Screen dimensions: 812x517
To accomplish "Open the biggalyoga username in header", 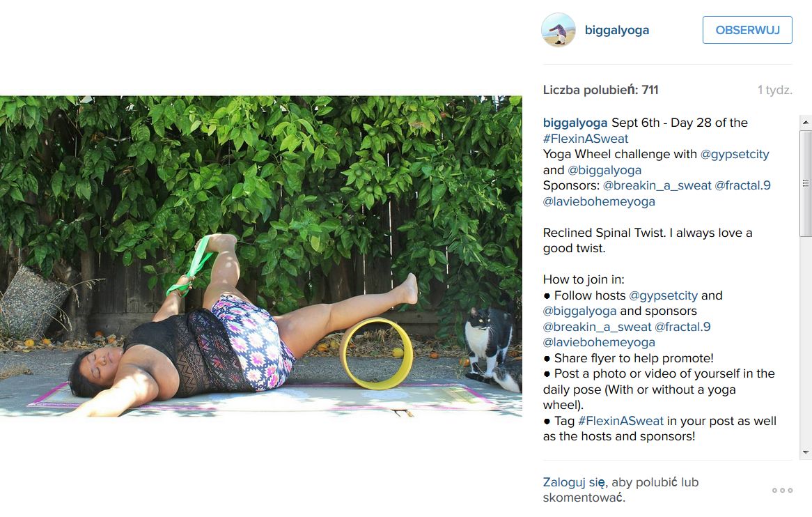I will (617, 30).
